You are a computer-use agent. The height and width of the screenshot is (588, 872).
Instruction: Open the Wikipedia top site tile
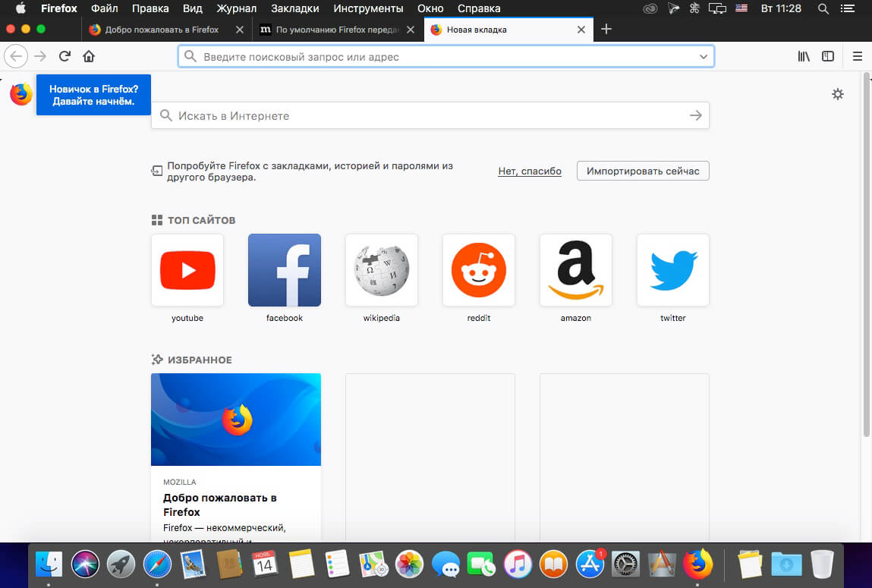point(382,270)
